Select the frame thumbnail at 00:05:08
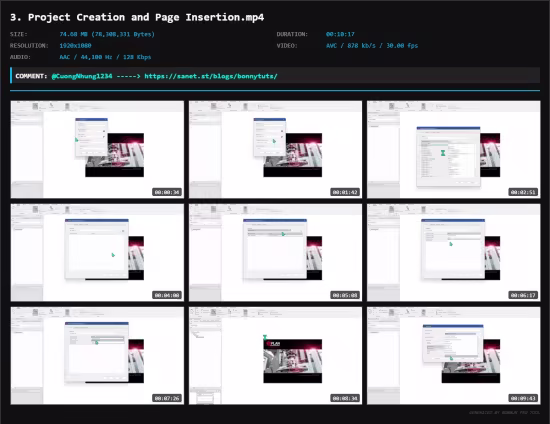 (x=275, y=253)
